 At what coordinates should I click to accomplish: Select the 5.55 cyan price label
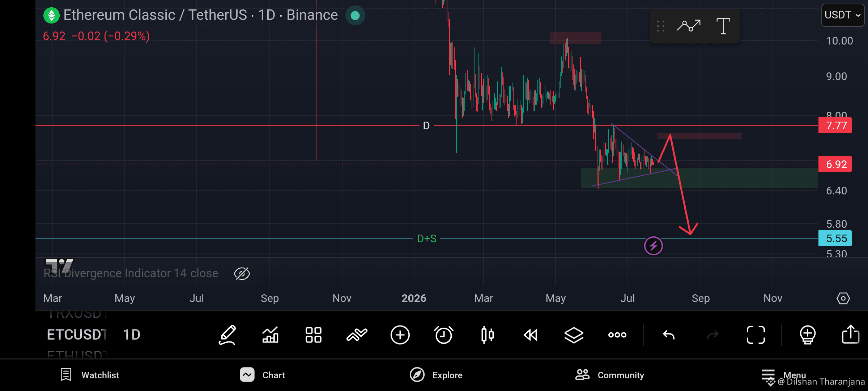coord(835,239)
